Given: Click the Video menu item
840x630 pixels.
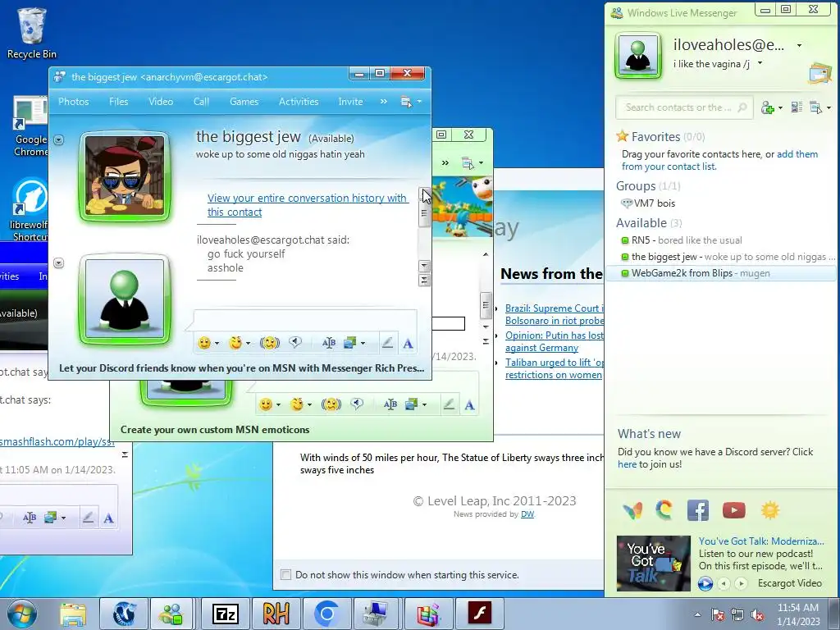Looking at the screenshot, I should tap(161, 101).
